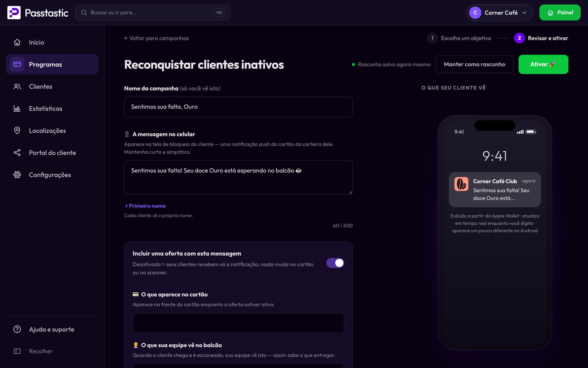Click the 'Rascunho salvo agora mesmo' status
Image resolution: width=588 pixels, height=368 pixels.
(391, 64)
